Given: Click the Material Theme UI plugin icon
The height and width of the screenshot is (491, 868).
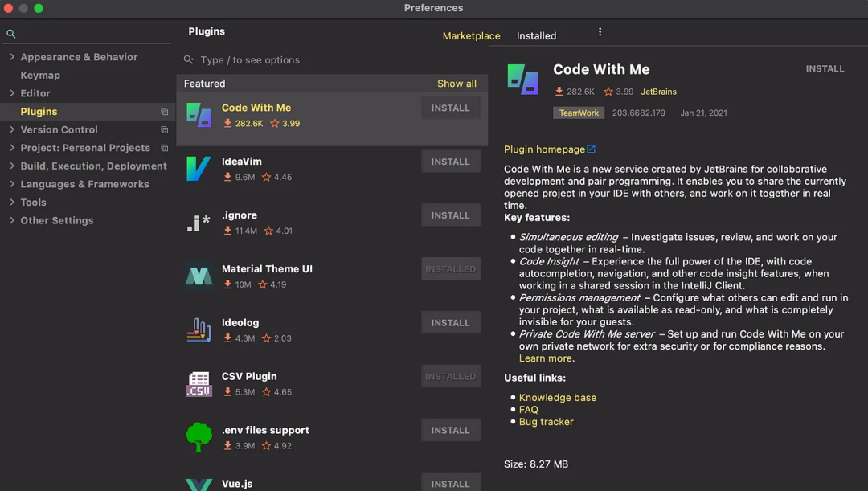Looking at the screenshot, I should [x=199, y=276].
